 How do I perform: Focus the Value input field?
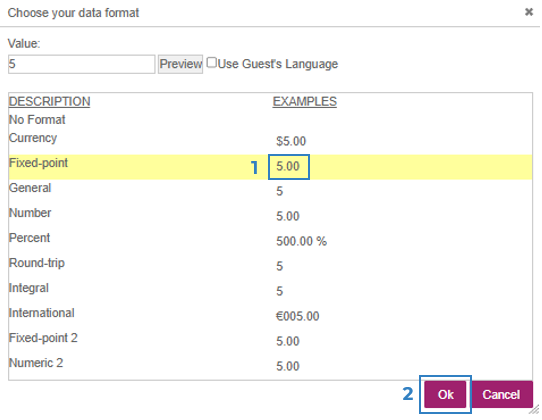pos(82,64)
